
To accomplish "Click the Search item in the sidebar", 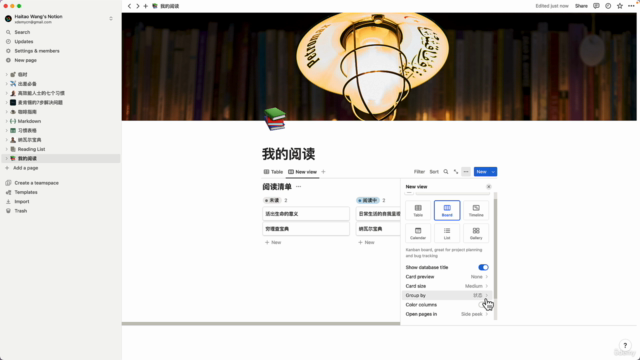I will pyautogui.click(x=22, y=32).
